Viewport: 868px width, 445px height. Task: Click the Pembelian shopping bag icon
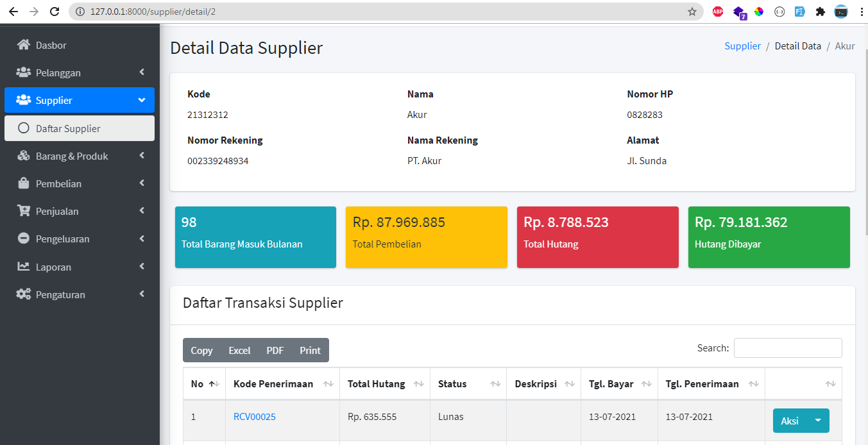click(x=24, y=183)
